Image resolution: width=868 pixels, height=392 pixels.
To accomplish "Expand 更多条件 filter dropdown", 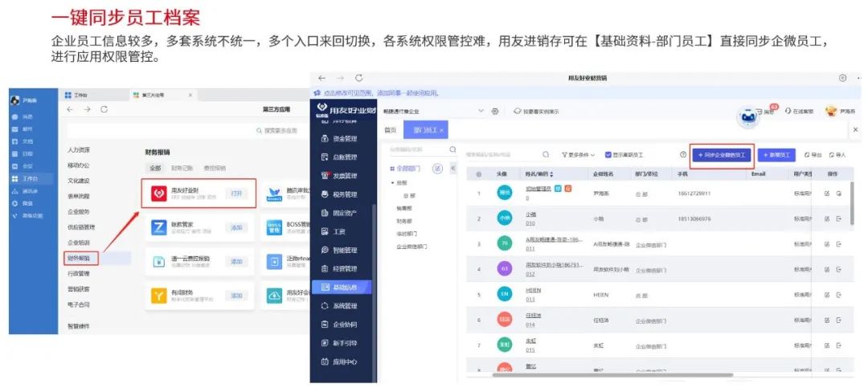I will [579, 155].
